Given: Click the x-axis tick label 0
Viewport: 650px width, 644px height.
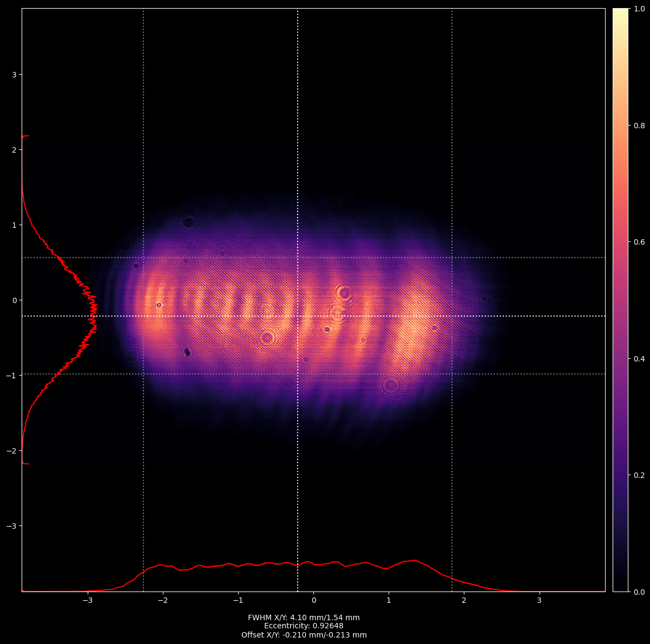Looking at the screenshot, I should [x=313, y=601].
